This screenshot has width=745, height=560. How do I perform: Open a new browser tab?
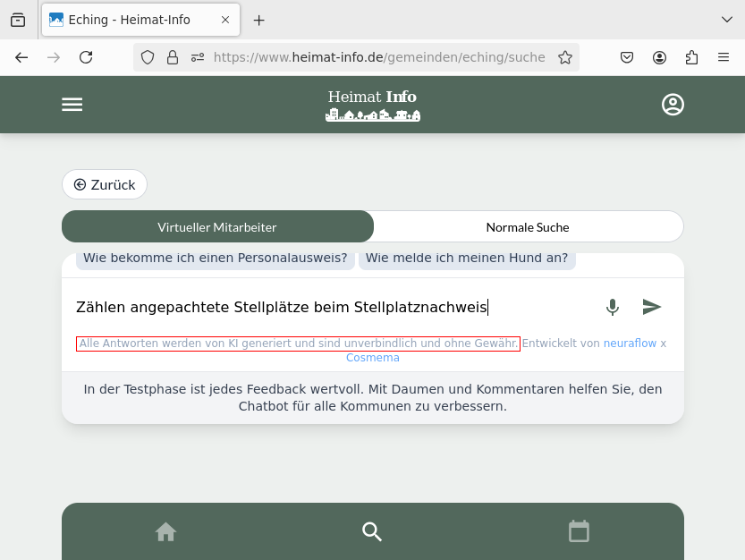pos(259,20)
